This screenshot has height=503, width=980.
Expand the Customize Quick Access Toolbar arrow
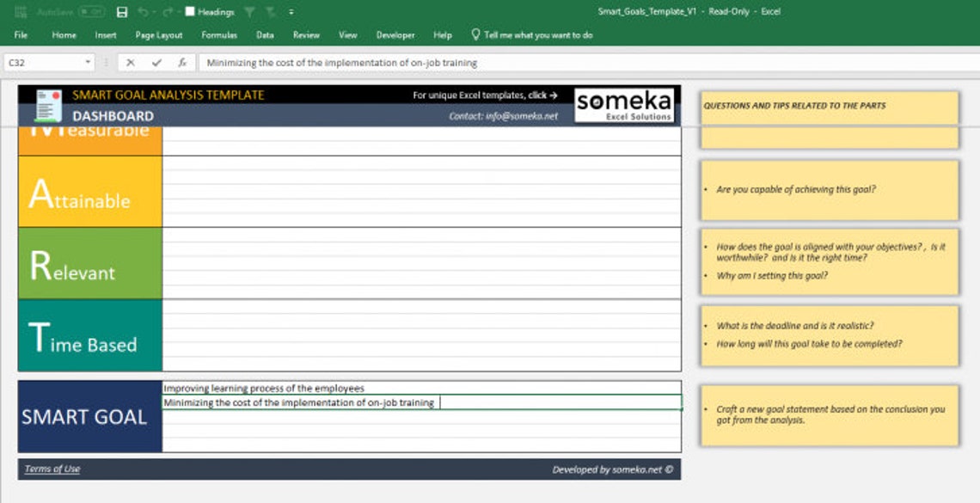292,12
